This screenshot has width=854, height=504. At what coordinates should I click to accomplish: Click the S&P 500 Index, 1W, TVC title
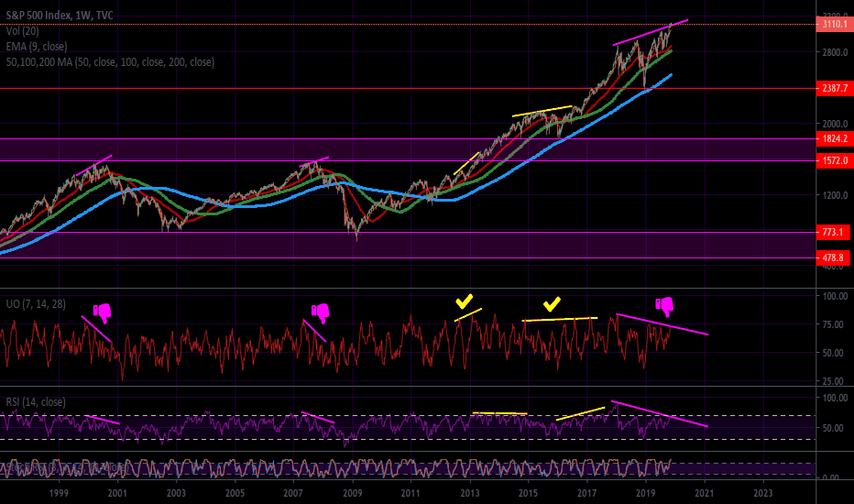pyautogui.click(x=60, y=16)
